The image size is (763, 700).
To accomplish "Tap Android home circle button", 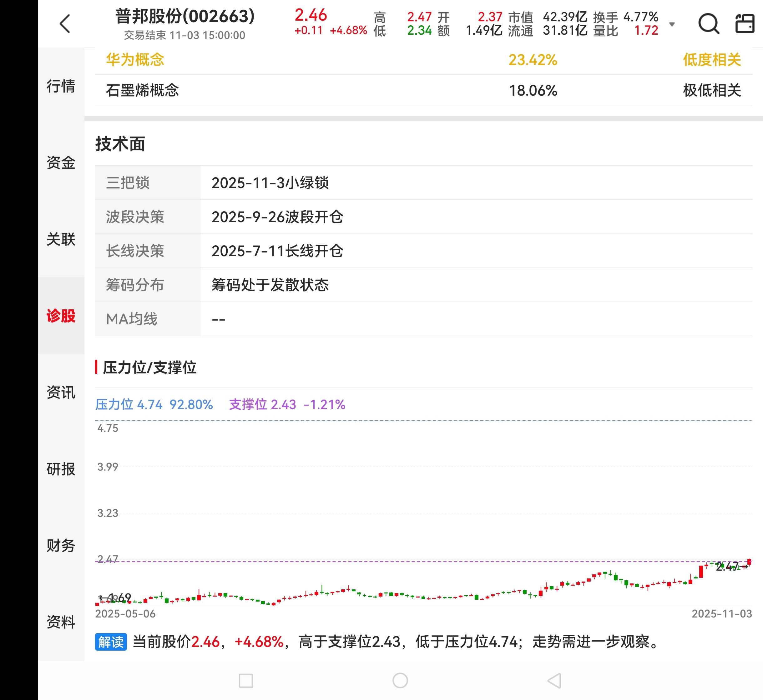I will point(400,680).
